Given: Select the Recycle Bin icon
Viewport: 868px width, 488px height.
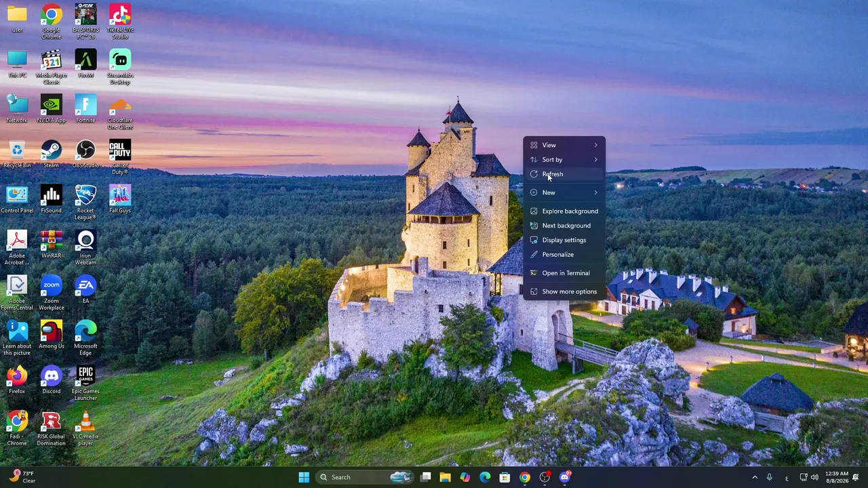Looking at the screenshot, I should tap(17, 154).
